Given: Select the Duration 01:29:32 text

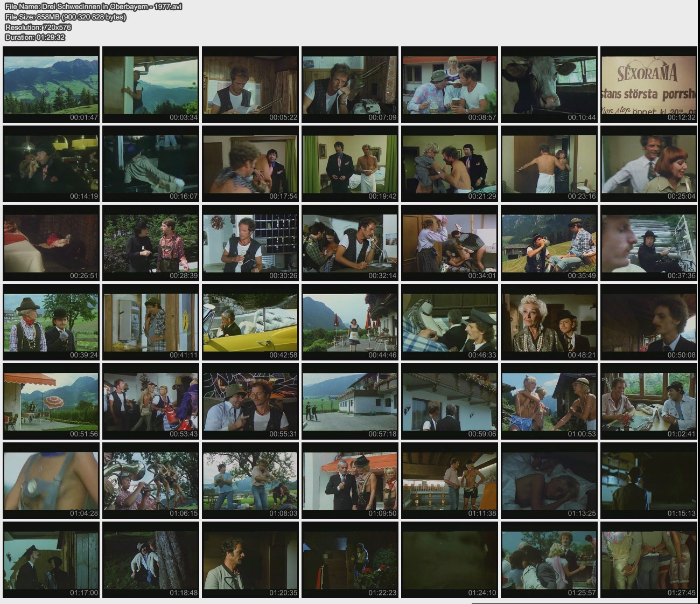Looking at the screenshot, I should (x=34, y=37).
